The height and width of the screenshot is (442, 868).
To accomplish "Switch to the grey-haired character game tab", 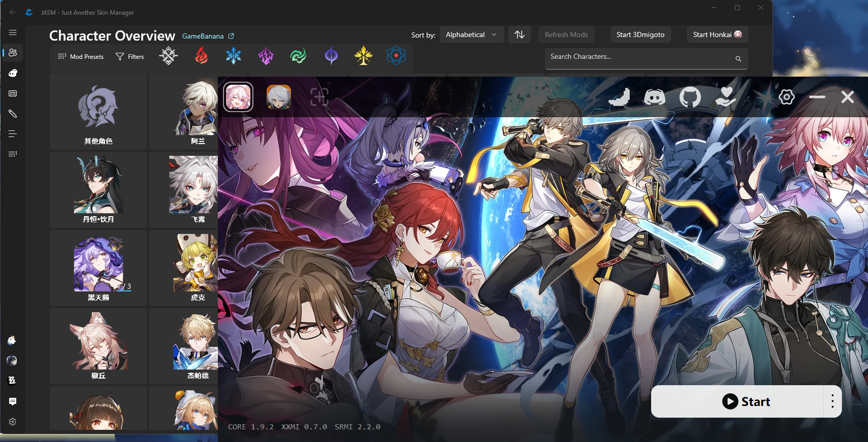I will coord(279,97).
